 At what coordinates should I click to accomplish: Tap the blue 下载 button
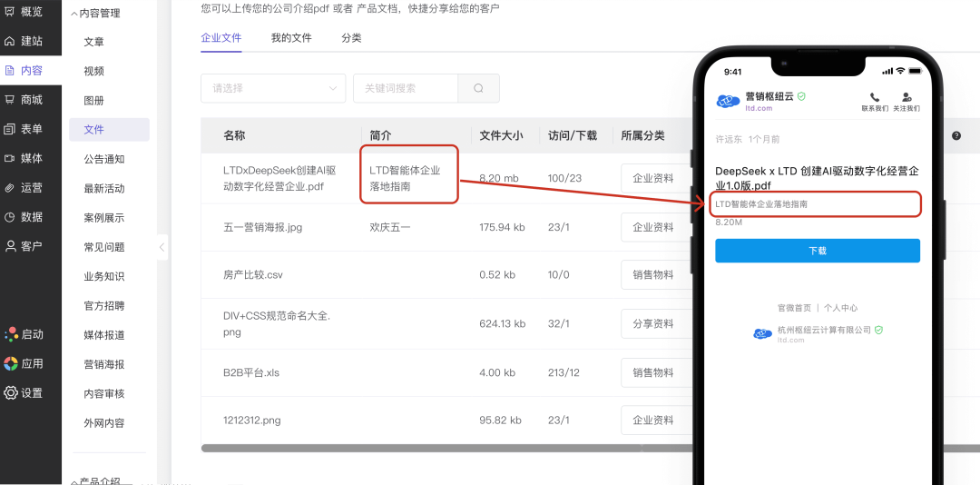818,251
